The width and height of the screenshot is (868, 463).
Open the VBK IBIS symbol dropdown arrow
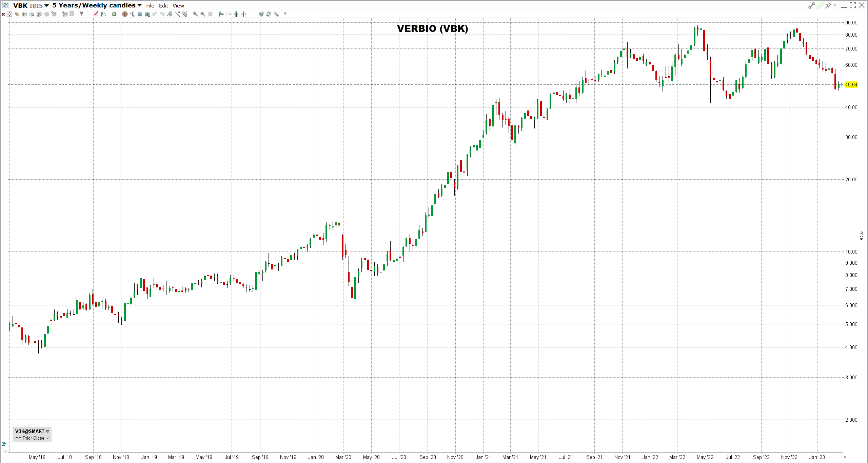click(x=46, y=5)
